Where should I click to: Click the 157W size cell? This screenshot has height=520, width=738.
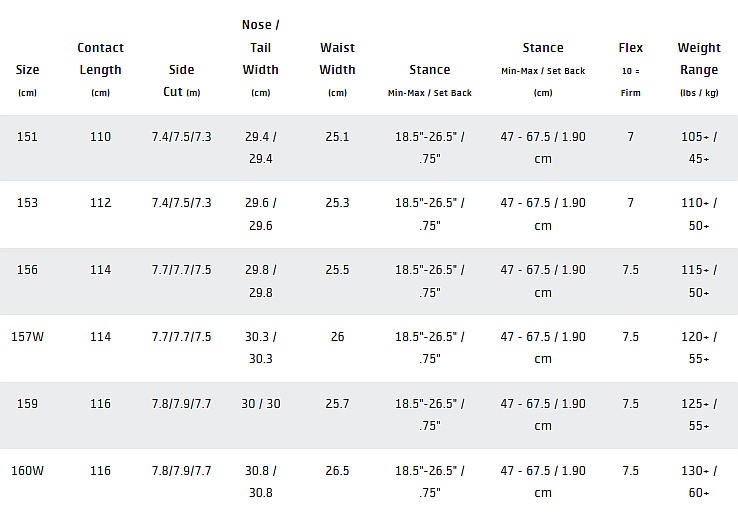point(27,337)
